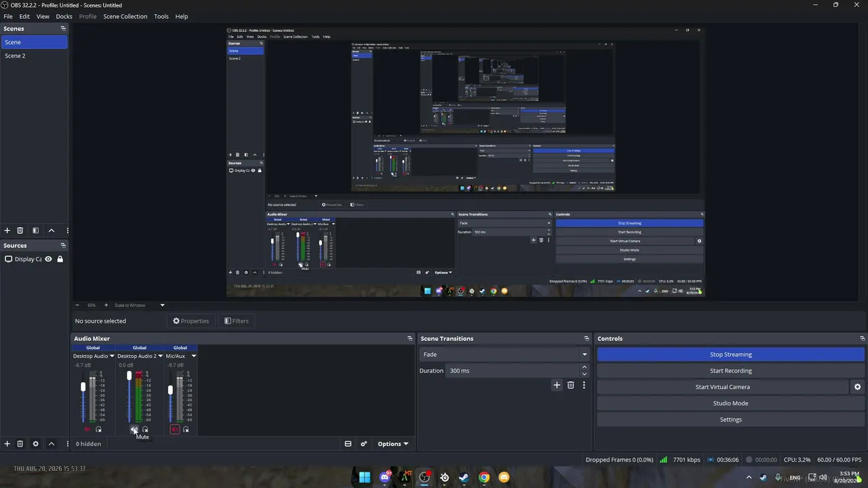Viewport: 868px width, 488px height.
Task: Click the Start Virtual Camera button
Action: 722,387
